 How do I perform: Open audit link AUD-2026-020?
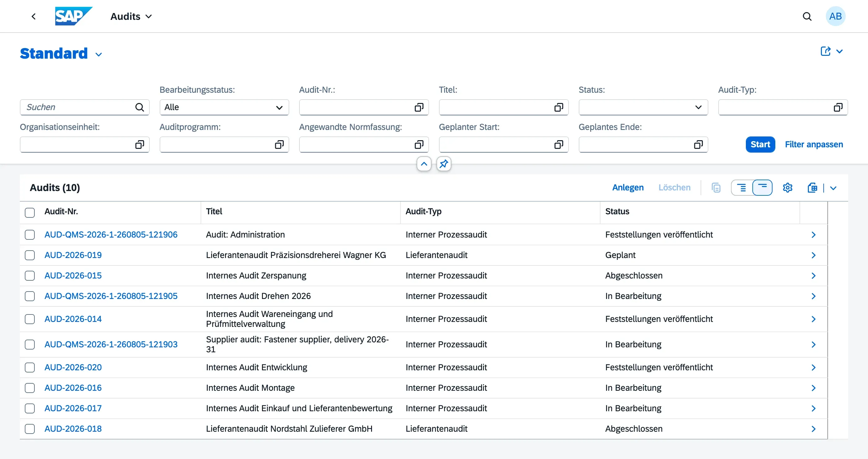[73, 367]
